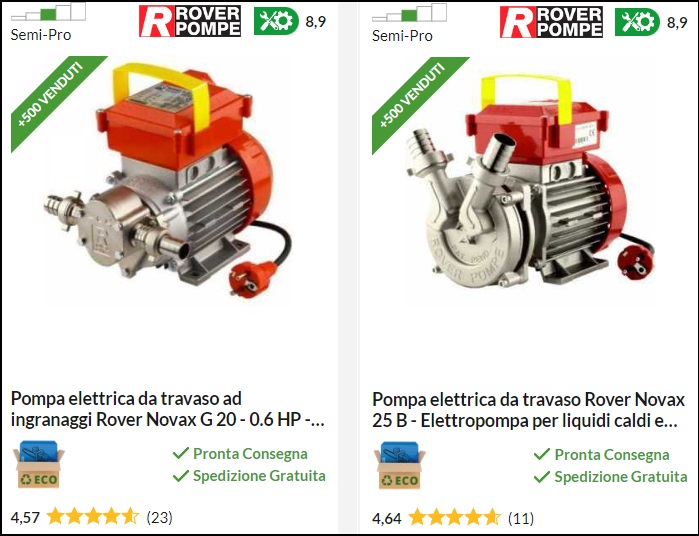Image resolution: width=699 pixels, height=536 pixels.
Task: Open Rover Novax 25 B pump title
Action: point(528,410)
